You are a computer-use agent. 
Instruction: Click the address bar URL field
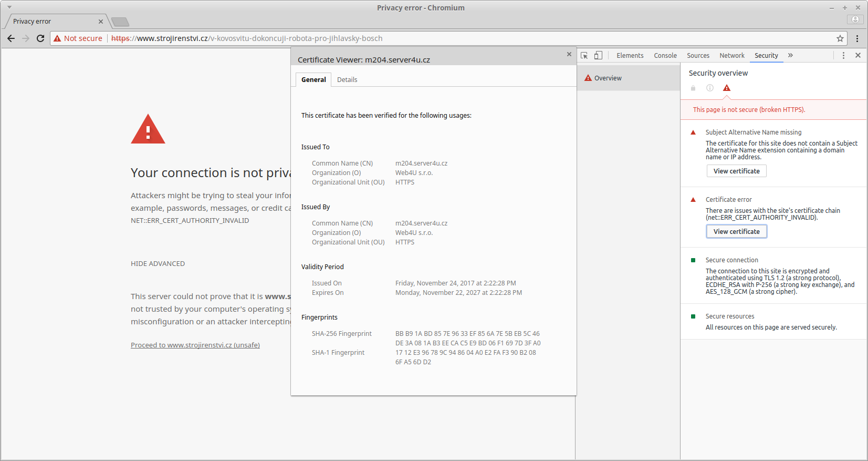click(x=449, y=38)
